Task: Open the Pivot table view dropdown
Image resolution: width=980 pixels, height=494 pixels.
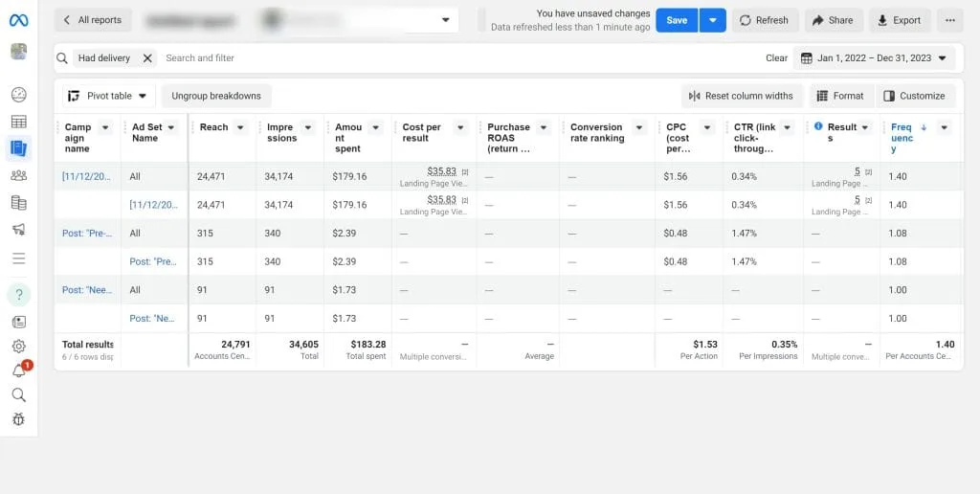Action: point(109,96)
